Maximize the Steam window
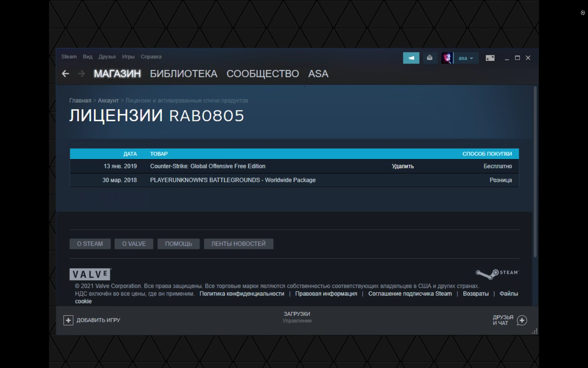This screenshot has height=368, width=588. pos(517,58)
